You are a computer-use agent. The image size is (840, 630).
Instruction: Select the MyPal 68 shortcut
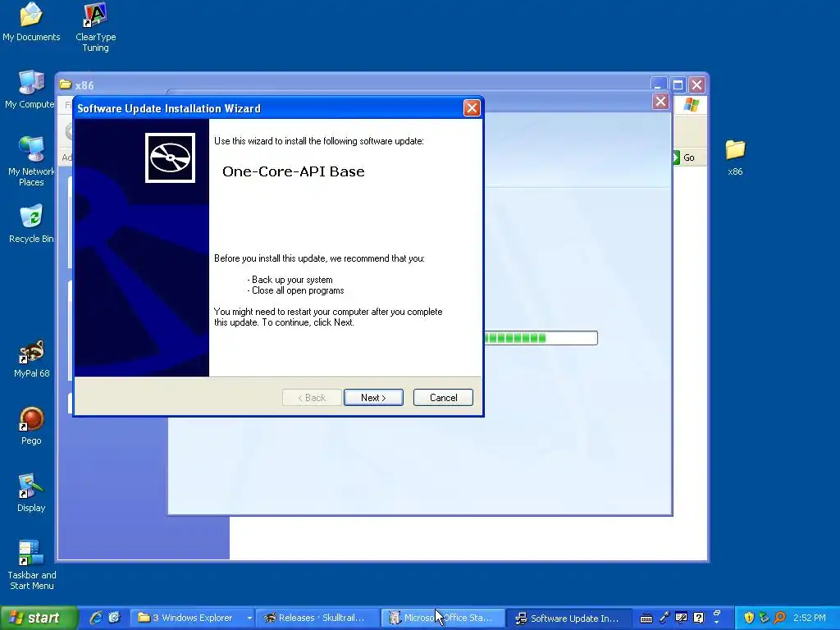[32, 358]
